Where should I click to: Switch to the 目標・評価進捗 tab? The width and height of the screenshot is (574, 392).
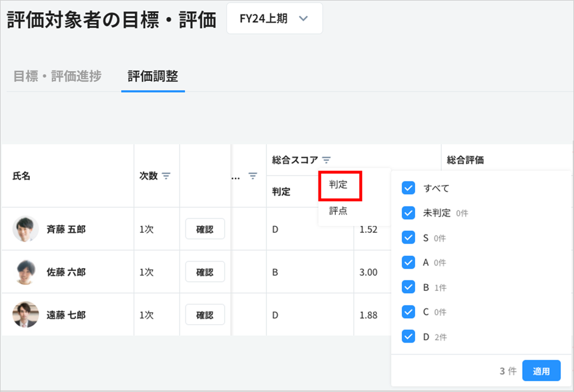click(57, 77)
